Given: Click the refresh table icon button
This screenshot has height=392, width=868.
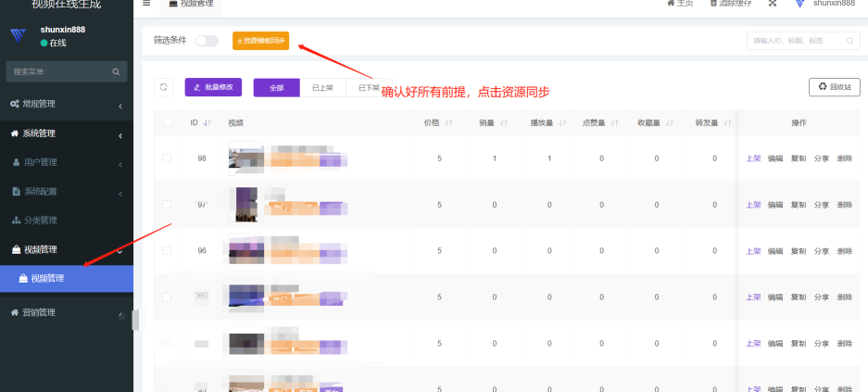Looking at the screenshot, I should pyautogui.click(x=163, y=87).
